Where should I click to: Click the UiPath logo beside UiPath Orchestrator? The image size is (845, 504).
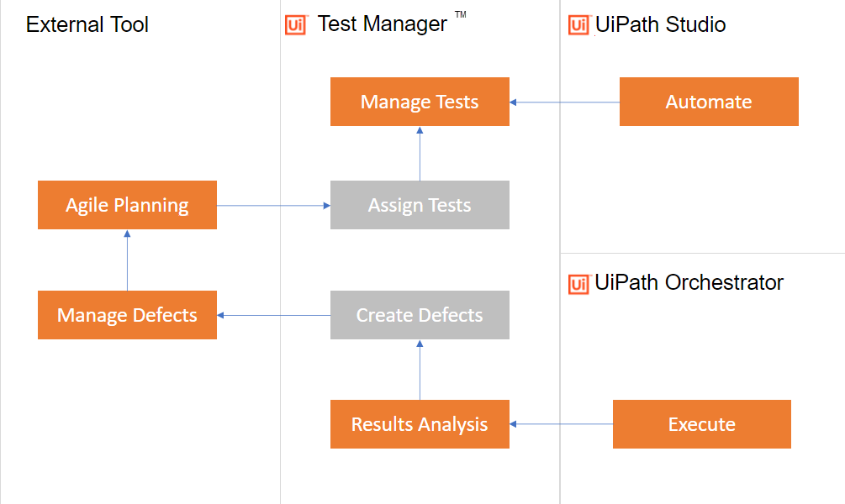pyautogui.click(x=578, y=284)
